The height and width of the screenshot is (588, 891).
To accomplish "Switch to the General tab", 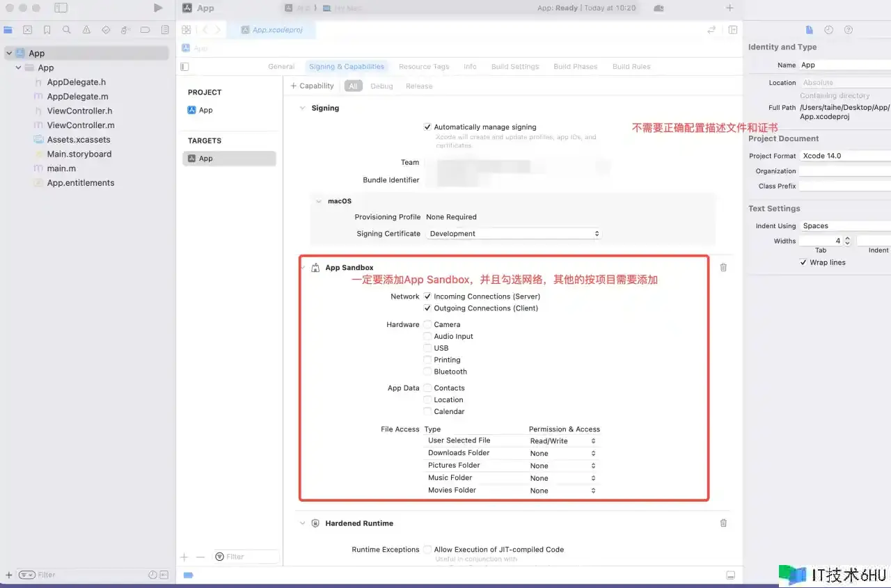I will point(281,67).
